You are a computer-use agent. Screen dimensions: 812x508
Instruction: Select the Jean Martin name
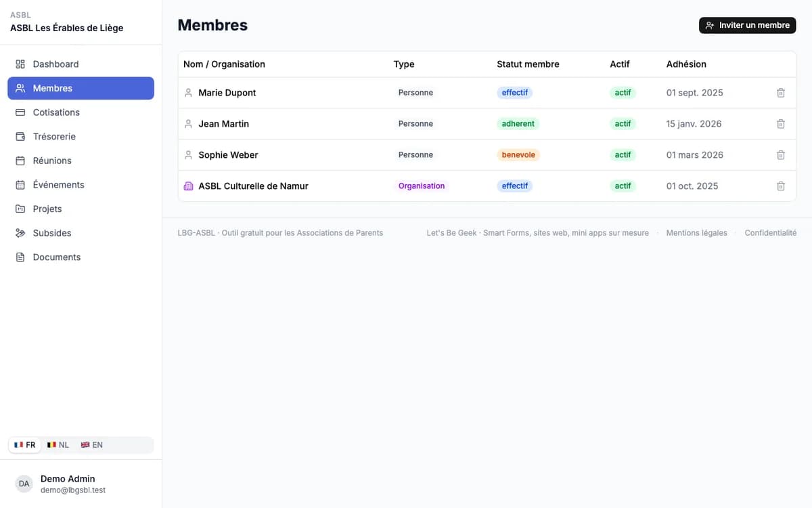click(224, 124)
